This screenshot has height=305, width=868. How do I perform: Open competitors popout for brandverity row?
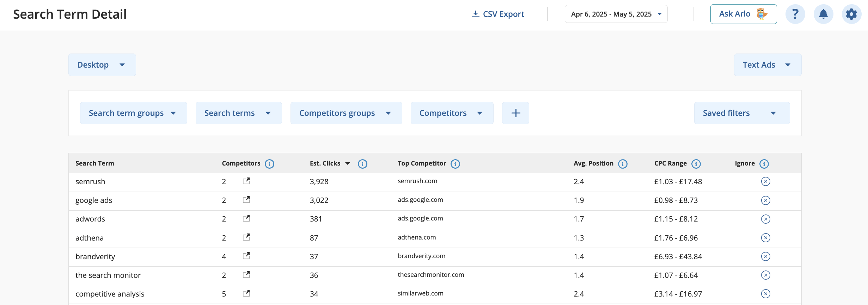(x=246, y=256)
